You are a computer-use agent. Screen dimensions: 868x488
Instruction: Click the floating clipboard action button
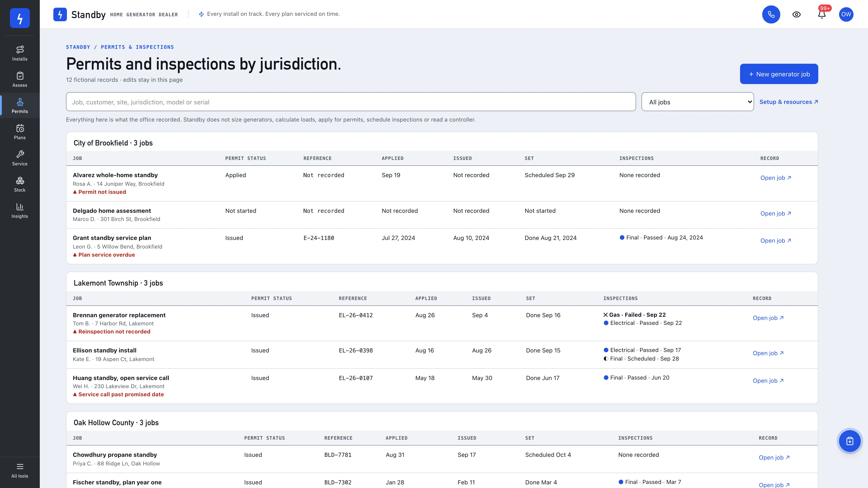pyautogui.click(x=849, y=441)
